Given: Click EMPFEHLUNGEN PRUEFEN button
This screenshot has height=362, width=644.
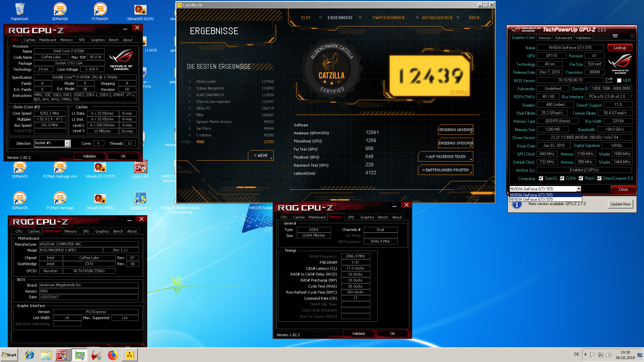Looking at the screenshot, I should (445, 170).
